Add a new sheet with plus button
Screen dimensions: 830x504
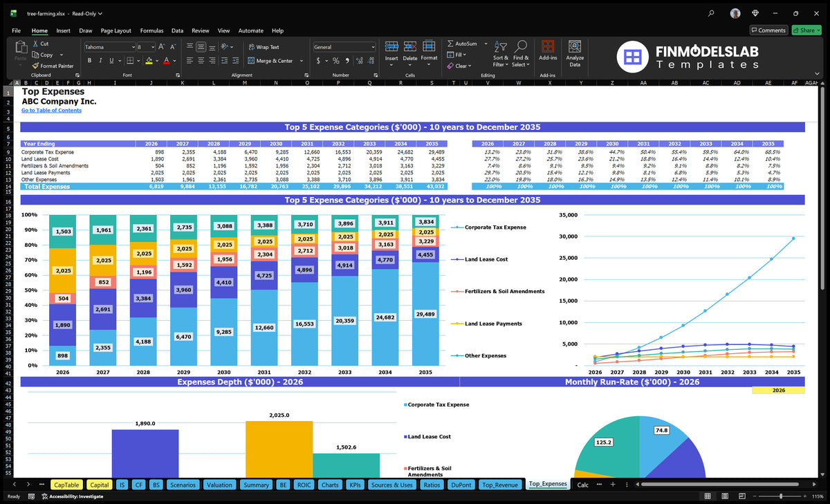point(612,485)
